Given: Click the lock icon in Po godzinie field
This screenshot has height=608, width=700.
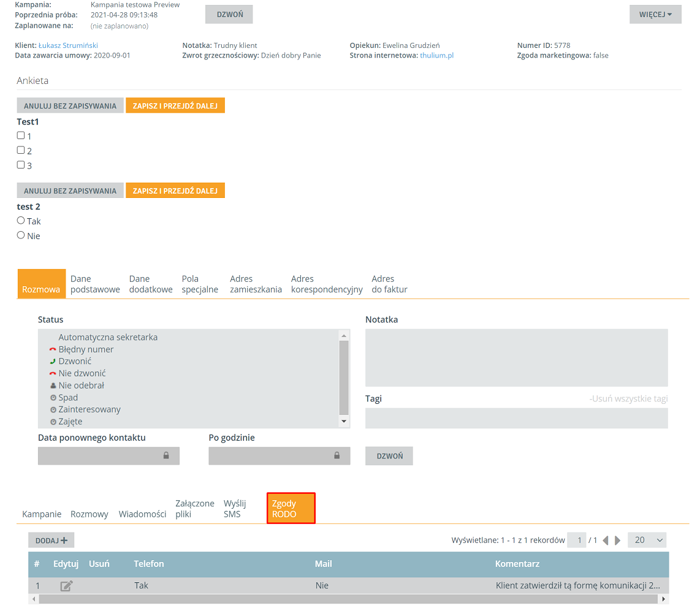Looking at the screenshot, I should 337,455.
